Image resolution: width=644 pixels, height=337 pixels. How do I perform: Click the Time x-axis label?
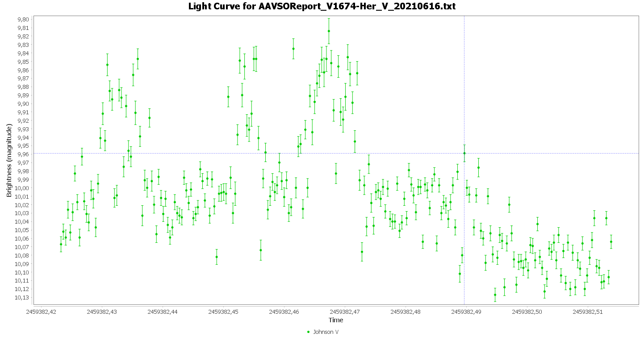pos(336,320)
